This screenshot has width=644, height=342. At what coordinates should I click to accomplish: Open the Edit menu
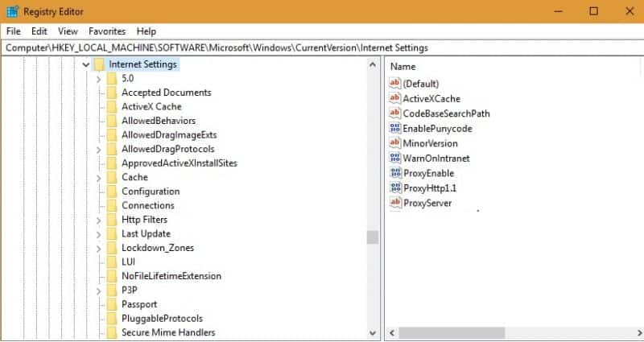[x=39, y=31]
